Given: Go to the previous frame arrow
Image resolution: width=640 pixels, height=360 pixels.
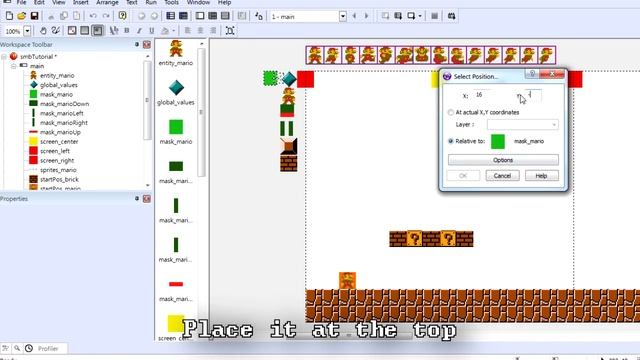Looking at the screenshot, I should pos(354,16).
